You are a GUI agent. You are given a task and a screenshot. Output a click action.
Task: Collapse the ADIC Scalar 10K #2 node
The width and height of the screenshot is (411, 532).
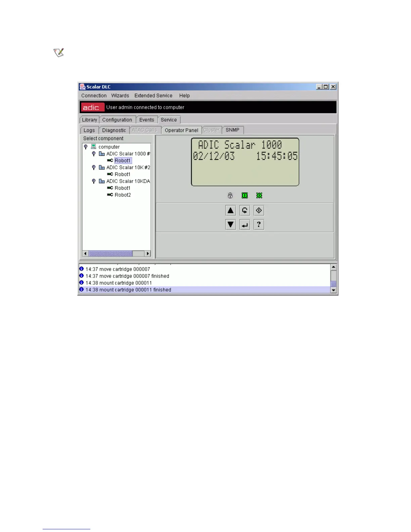pyautogui.click(x=94, y=167)
